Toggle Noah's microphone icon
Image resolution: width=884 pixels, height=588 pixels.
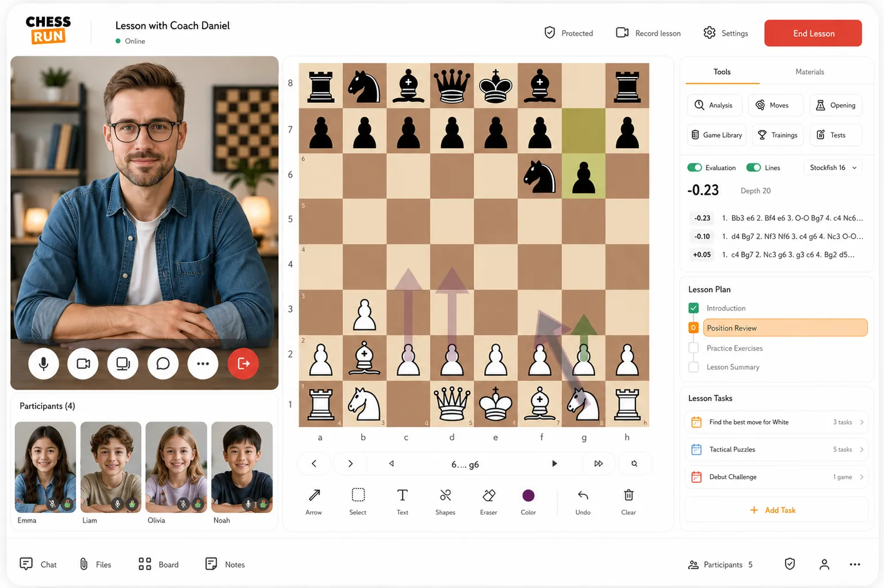pos(248,504)
